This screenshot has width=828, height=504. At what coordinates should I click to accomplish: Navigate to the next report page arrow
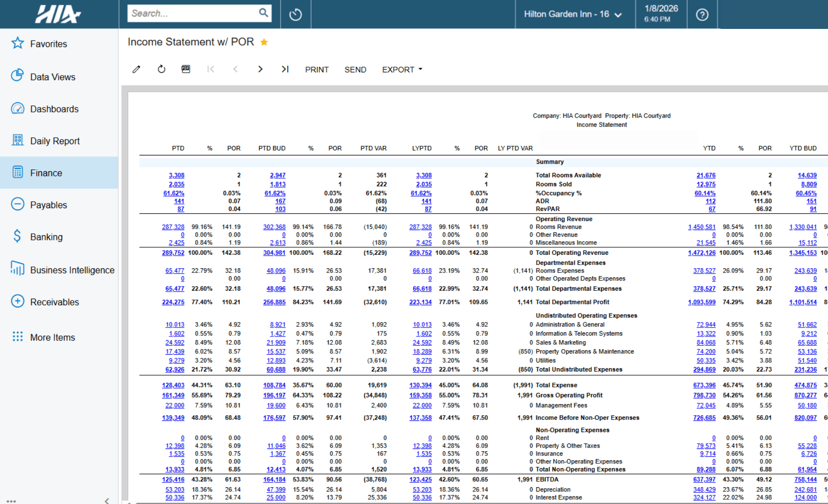[x=260, y=69]
